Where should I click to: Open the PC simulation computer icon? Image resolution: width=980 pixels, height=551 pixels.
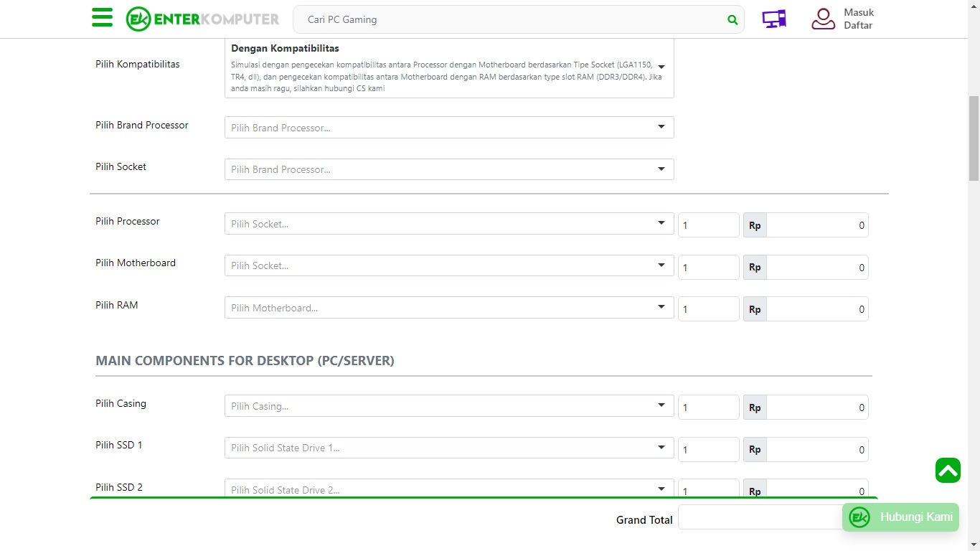click(774, 19)
